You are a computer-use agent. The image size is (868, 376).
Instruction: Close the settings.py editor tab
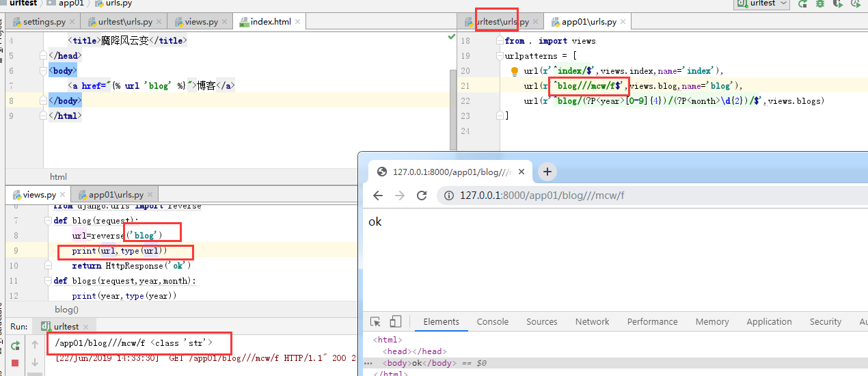coord(72,22)
